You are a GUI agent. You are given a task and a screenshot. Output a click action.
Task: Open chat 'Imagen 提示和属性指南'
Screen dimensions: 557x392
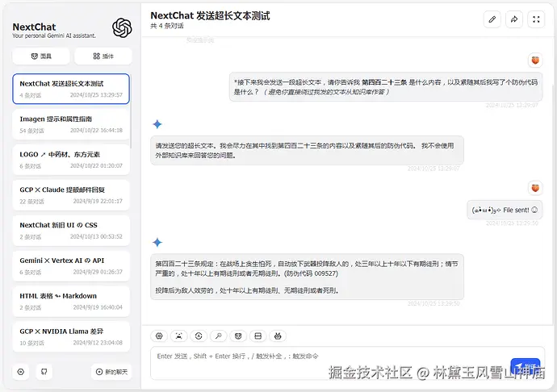coord(71,124)
